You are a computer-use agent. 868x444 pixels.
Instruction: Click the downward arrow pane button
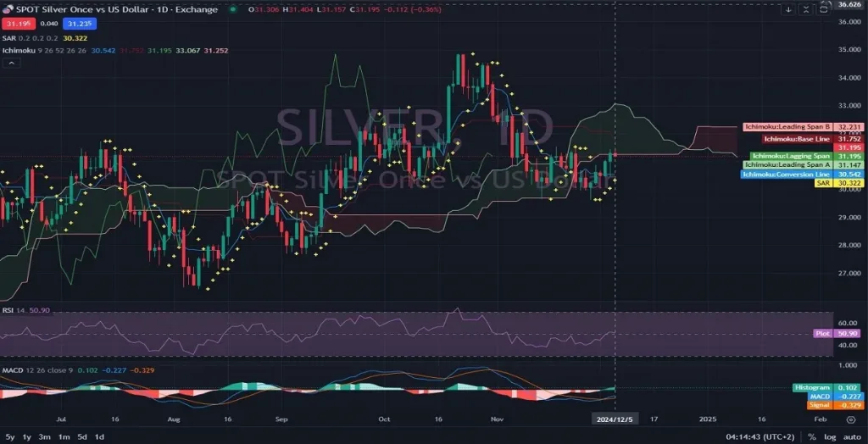coord(789,9)
